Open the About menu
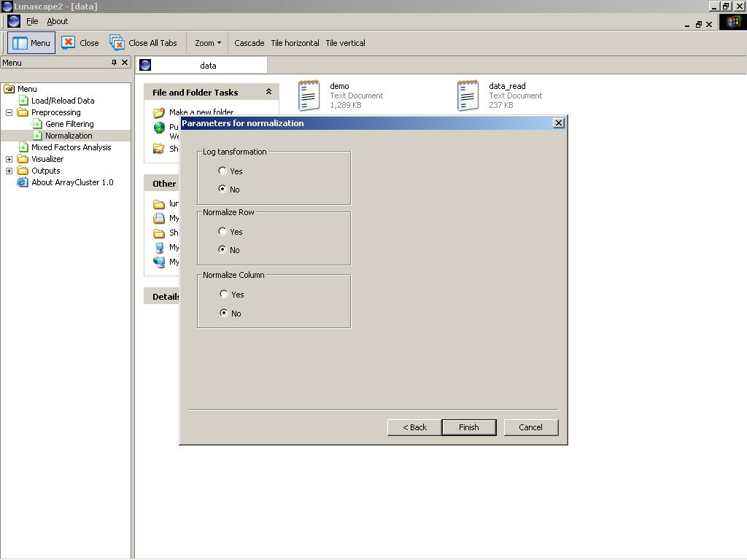Screen dimensions: 747x560 tap(57, 21)
